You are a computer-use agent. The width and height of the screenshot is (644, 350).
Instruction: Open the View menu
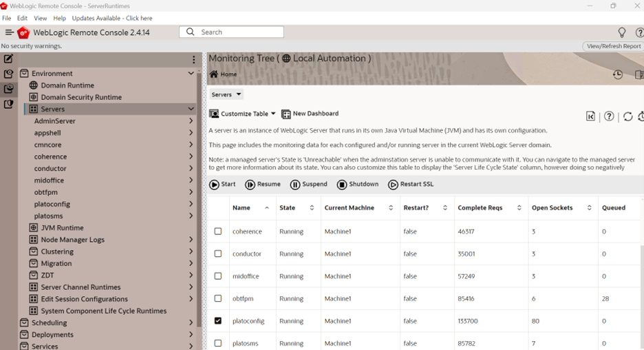[x=40, y=18]
